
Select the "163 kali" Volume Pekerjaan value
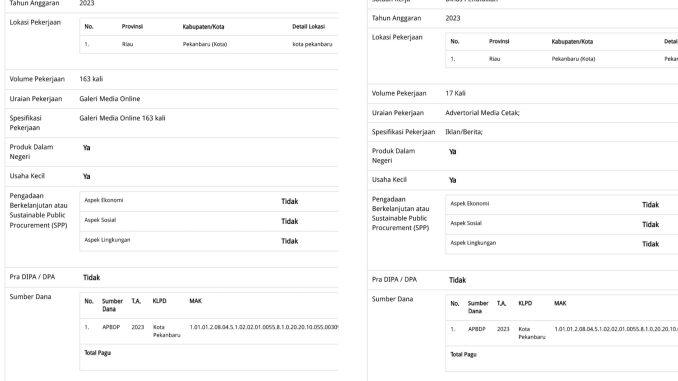click(91, 79)
